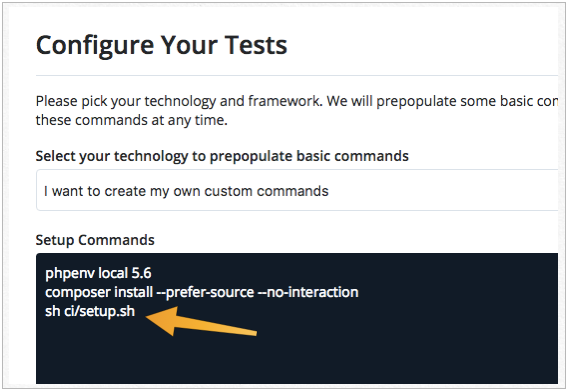The width and height of the screenshot is (568, 391).
Task: Click the empty area below the setup commands
Action: point(297,355)
